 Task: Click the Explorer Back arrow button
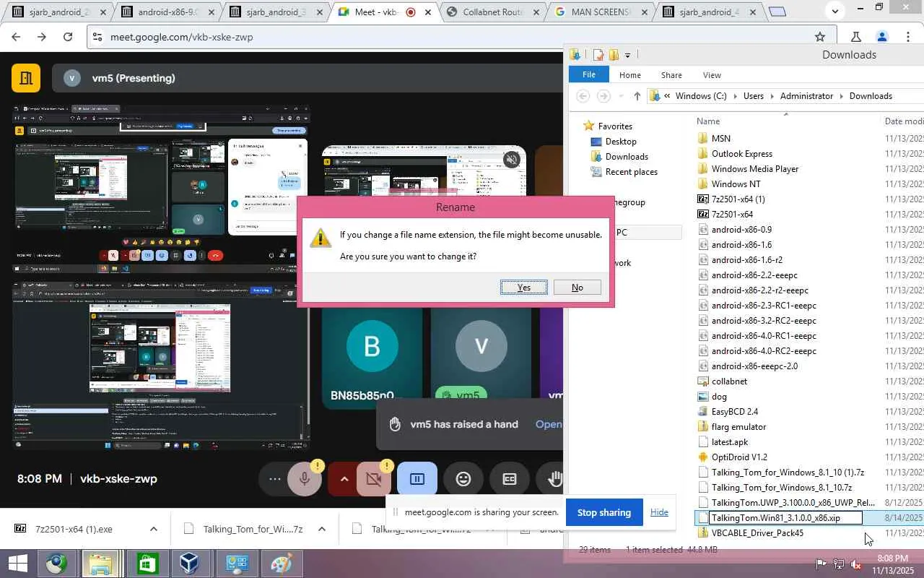pyautogui.click(x=583, y=96)
